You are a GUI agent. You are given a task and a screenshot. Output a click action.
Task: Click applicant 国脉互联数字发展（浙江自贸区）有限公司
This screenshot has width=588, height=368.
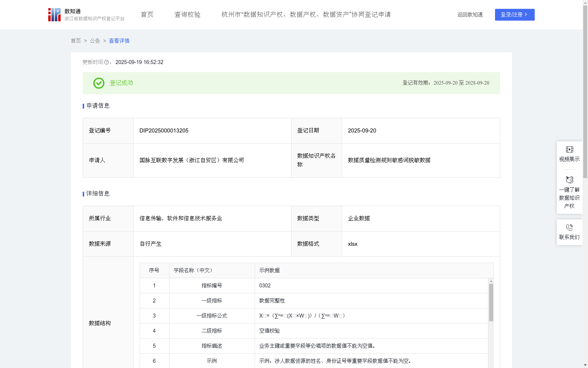tap(192, 160)
